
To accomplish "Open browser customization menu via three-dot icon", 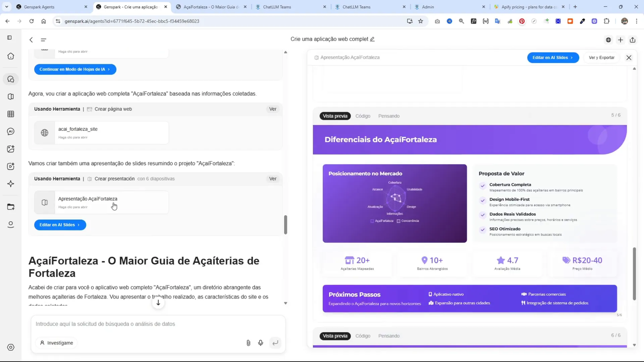I will 637,21.
